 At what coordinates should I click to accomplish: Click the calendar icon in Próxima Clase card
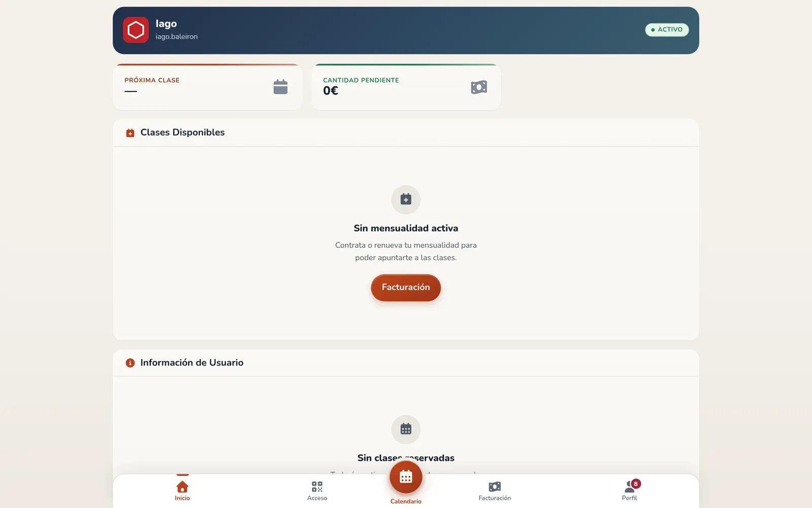[281, 87]
